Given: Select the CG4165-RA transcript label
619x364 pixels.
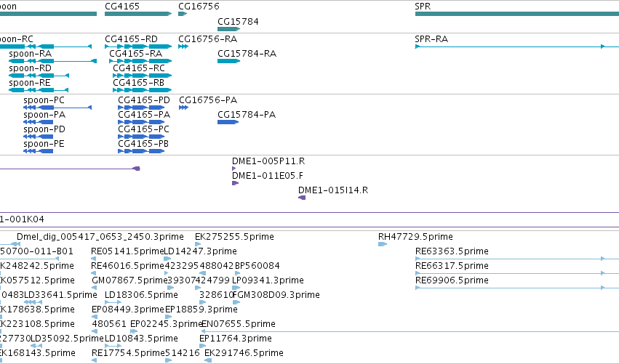Looking at the screenshot, I should pyautogui.click(x=136, y=54).
